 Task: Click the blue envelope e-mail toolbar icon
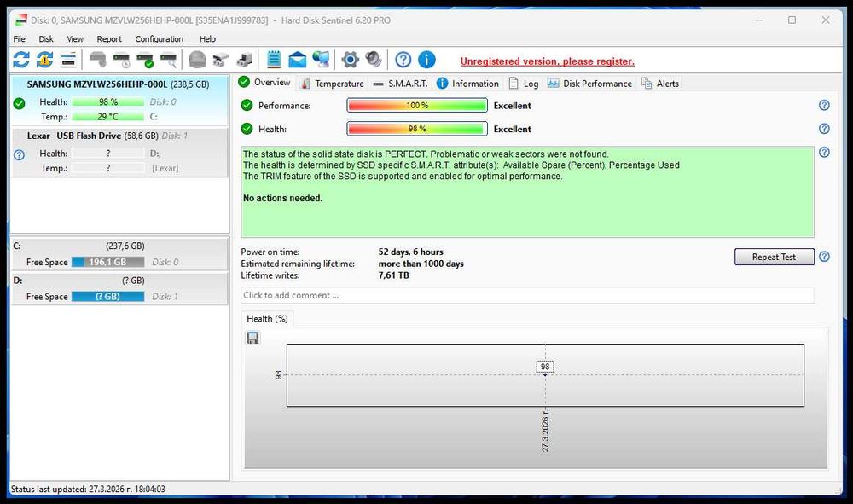click(297, 60)
